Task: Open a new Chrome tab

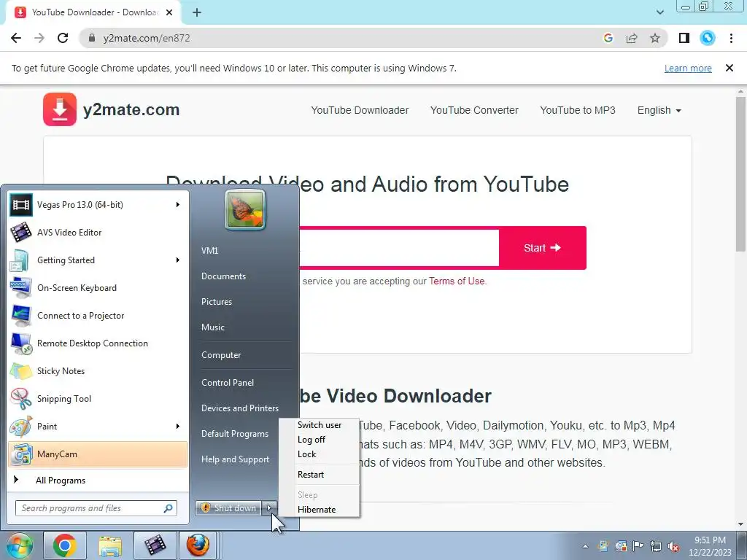Action: pyautogui.click(x=197, y=12)
